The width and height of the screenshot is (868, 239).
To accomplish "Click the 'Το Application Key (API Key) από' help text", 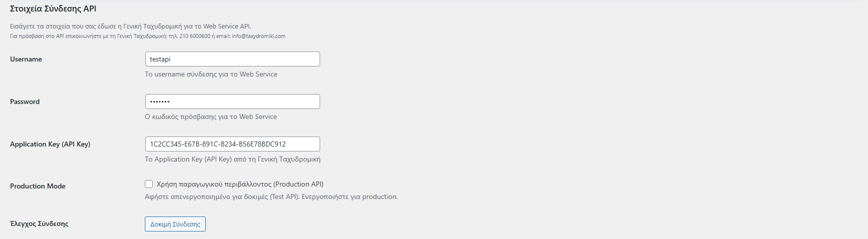I will coord(232,159).
